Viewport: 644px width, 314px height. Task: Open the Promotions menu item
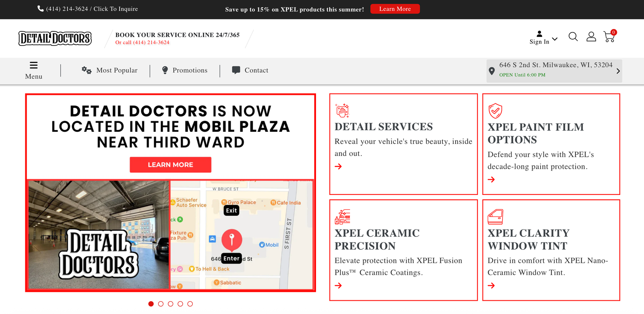[190, 70]
